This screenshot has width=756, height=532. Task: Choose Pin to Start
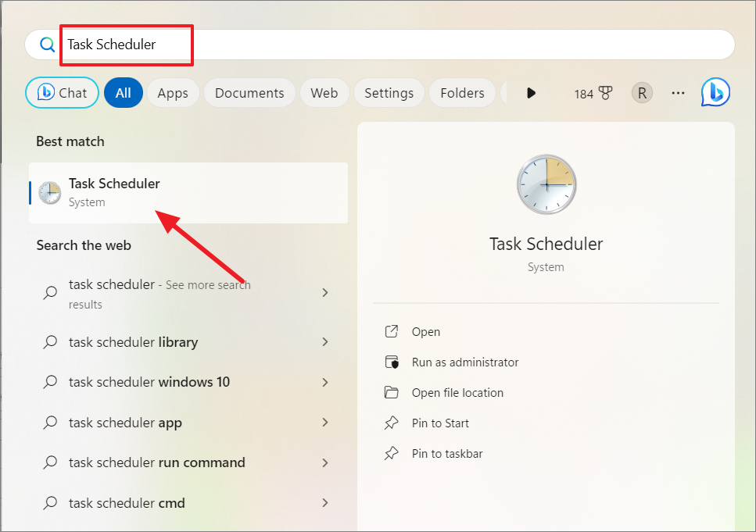point(440,423)
